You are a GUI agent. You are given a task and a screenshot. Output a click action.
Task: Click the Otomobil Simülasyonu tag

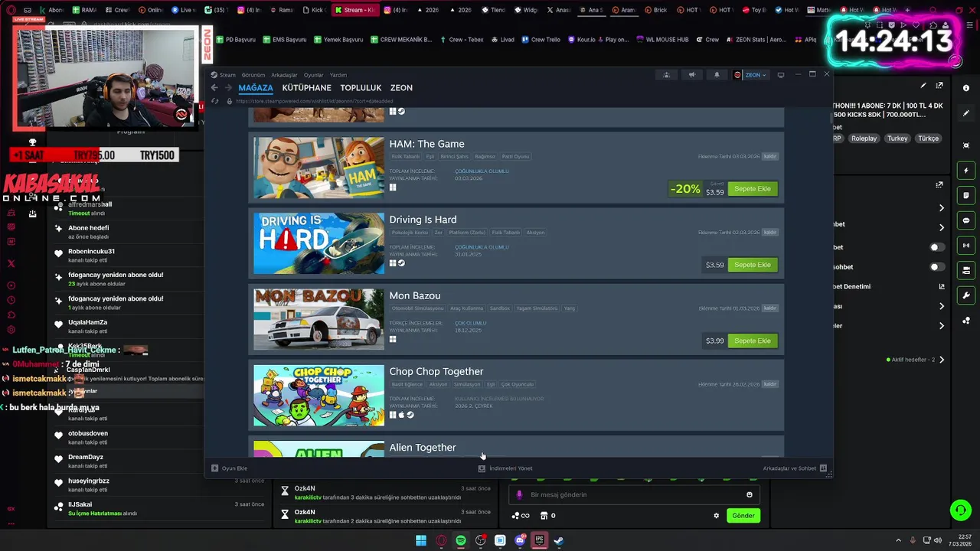417,308
